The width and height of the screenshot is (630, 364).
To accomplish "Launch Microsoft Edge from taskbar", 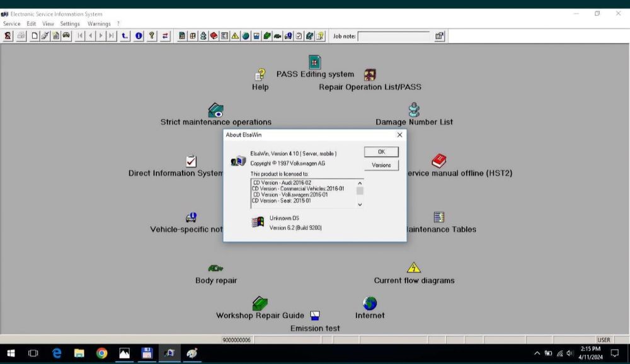I will [x=57, y=353].
